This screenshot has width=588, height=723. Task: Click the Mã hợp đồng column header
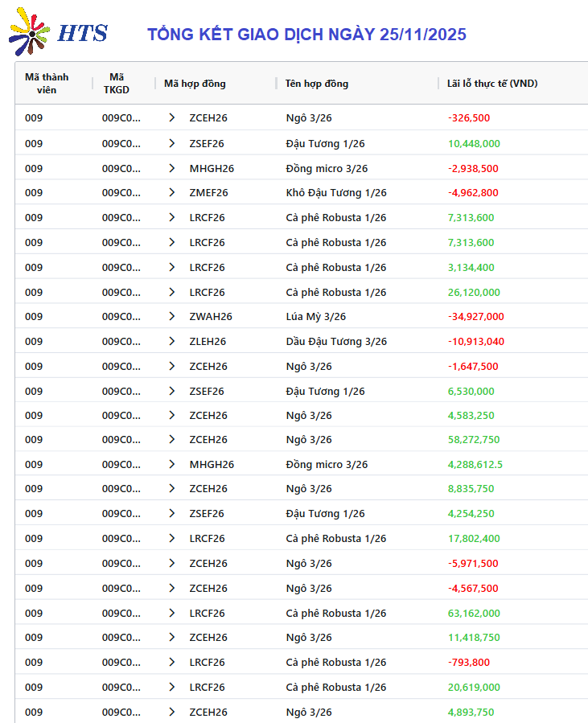[x=195, y=84]
